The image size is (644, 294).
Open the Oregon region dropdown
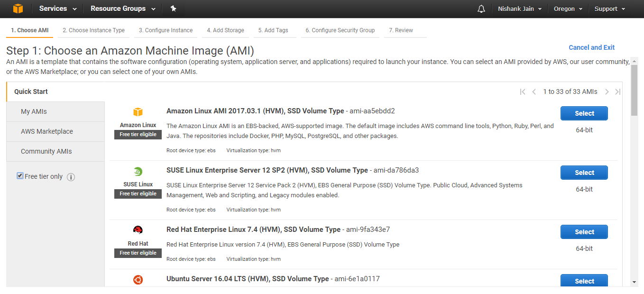(568, 9)
